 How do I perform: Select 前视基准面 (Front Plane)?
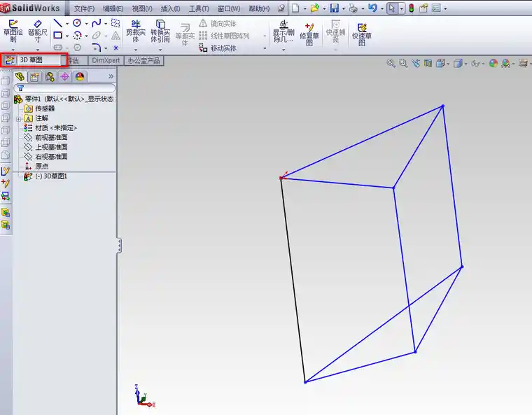coord(45,137)
